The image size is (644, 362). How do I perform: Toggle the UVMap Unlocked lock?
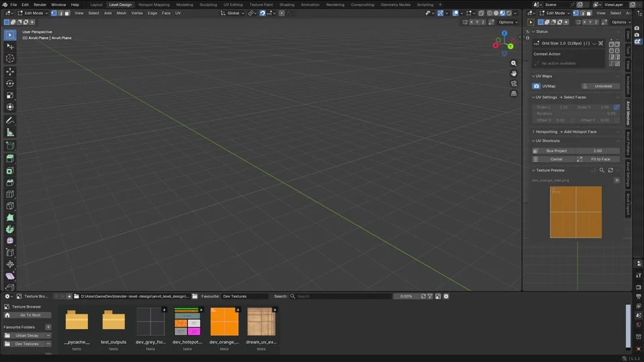[x=600, y=86]
